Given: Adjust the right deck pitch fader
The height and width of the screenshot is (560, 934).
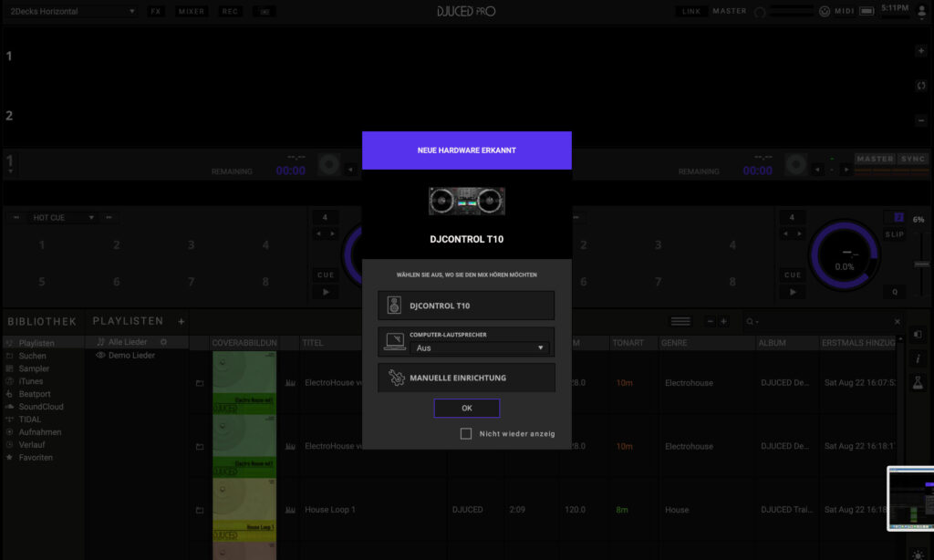Looking at the screenshot, I should [x=921, y=264].
